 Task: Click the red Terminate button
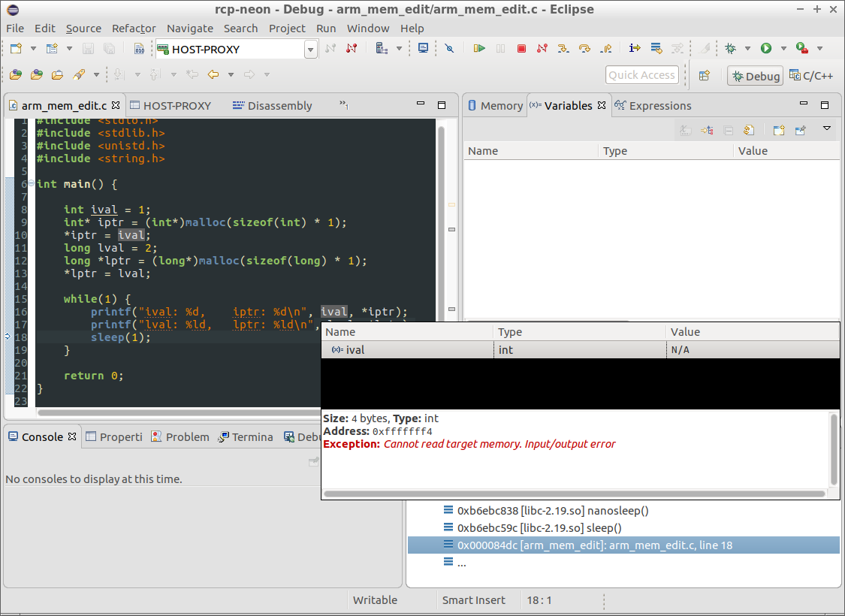521,49
